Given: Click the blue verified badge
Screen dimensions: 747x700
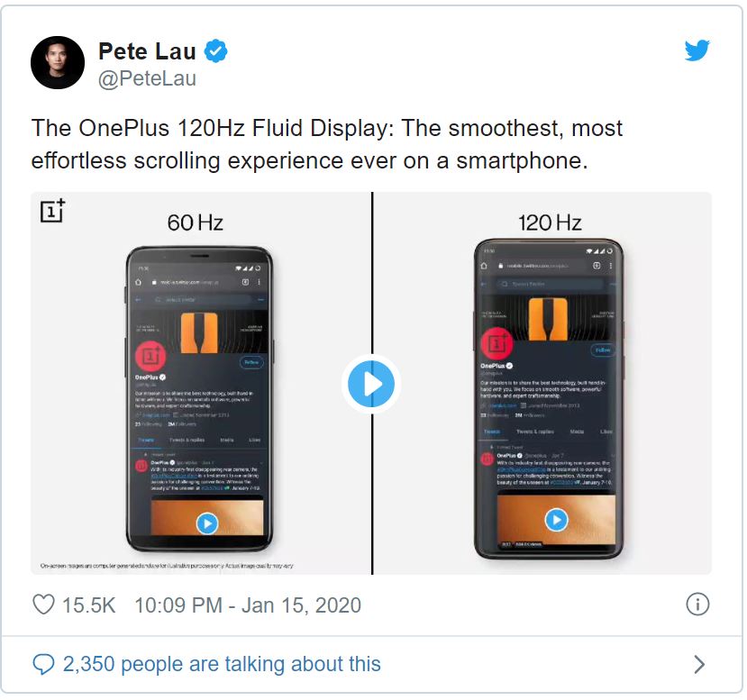Looking at the screenshot, I should tap(216, 51).
